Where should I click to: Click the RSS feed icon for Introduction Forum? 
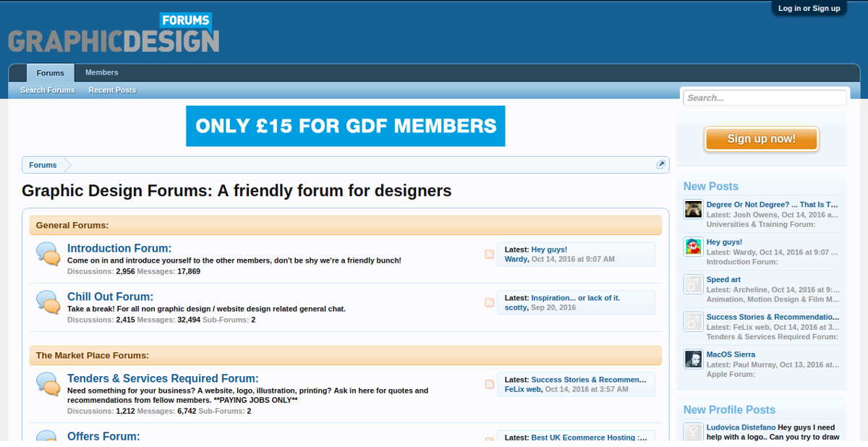click(x=489, y=255)
